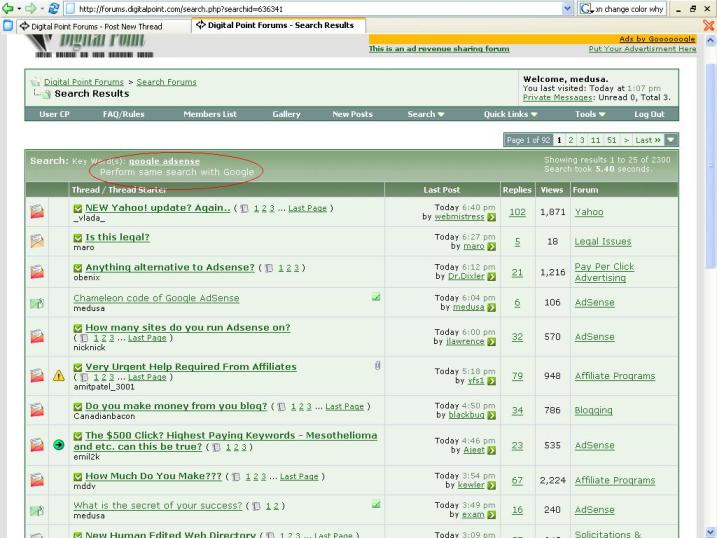Open Members List in navigation bar
The width and height of the screenshot is (717, 538).
(x=210, y=114)
